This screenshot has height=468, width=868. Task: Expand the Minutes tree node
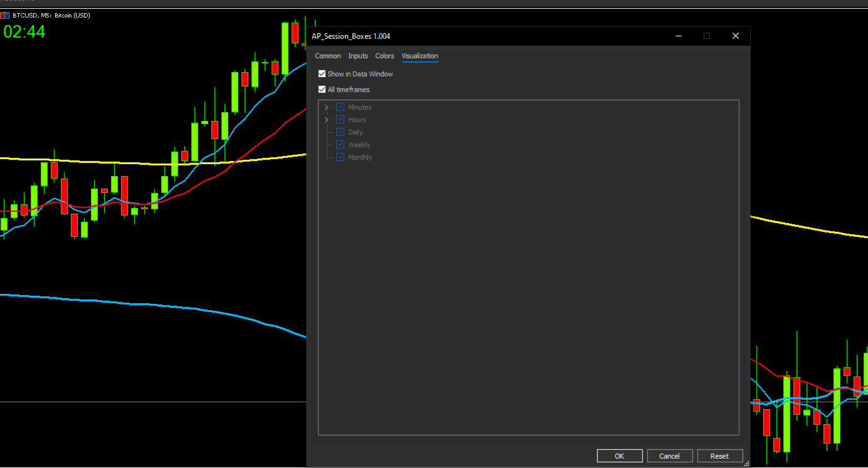click(326, 107)
